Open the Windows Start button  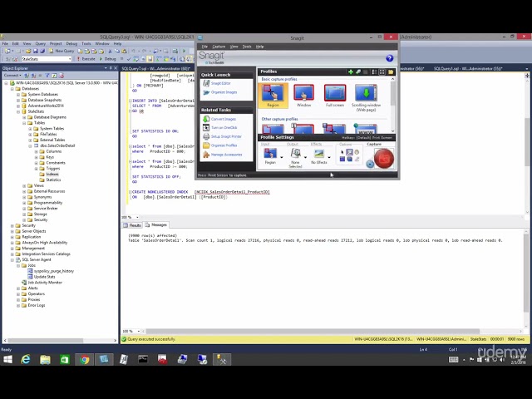pyautogui.click(x=7, y=360)
